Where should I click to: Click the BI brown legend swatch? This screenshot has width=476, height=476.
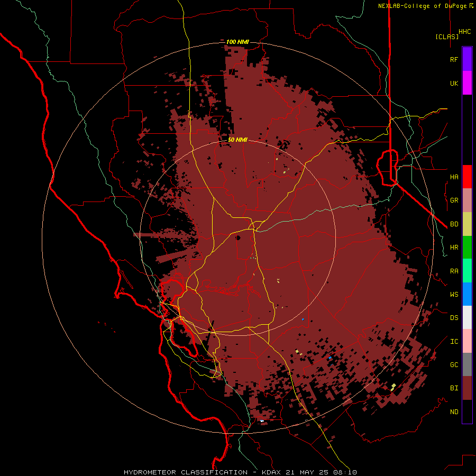click(467, 388)
